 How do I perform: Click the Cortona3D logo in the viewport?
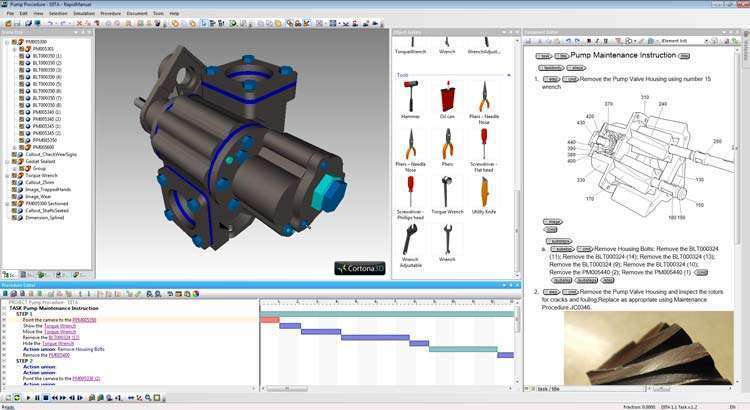tap(359, 268)
